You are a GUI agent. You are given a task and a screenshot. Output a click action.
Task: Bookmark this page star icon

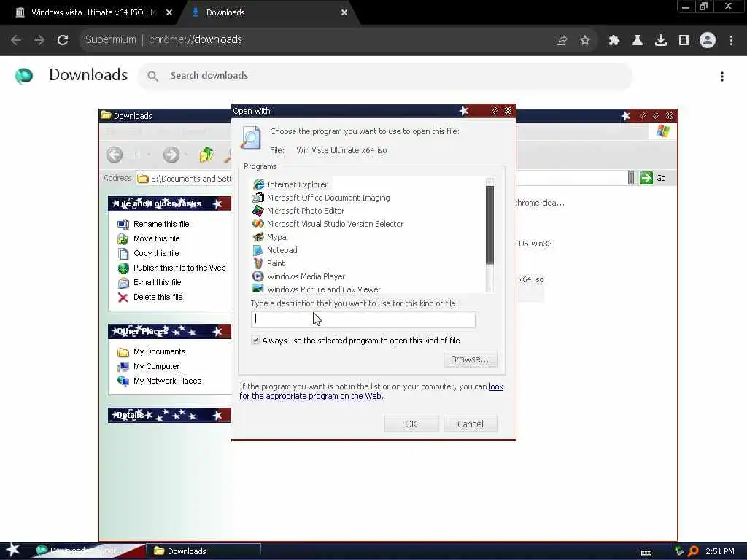(585, 41)
